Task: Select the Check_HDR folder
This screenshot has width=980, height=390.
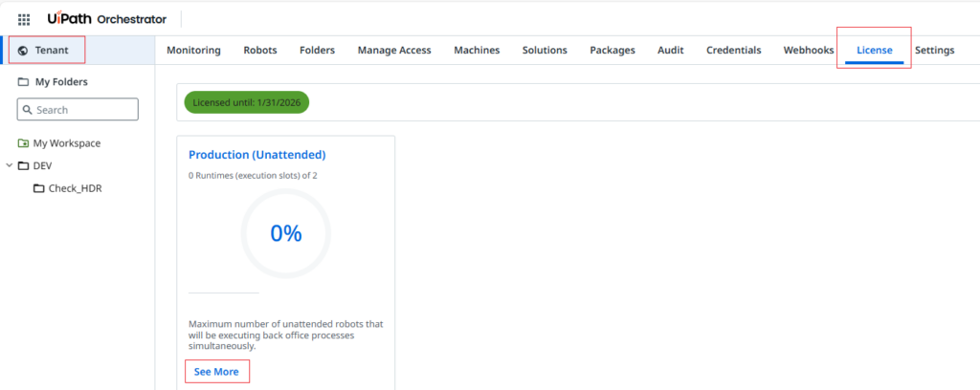Action: click(75, 188)
